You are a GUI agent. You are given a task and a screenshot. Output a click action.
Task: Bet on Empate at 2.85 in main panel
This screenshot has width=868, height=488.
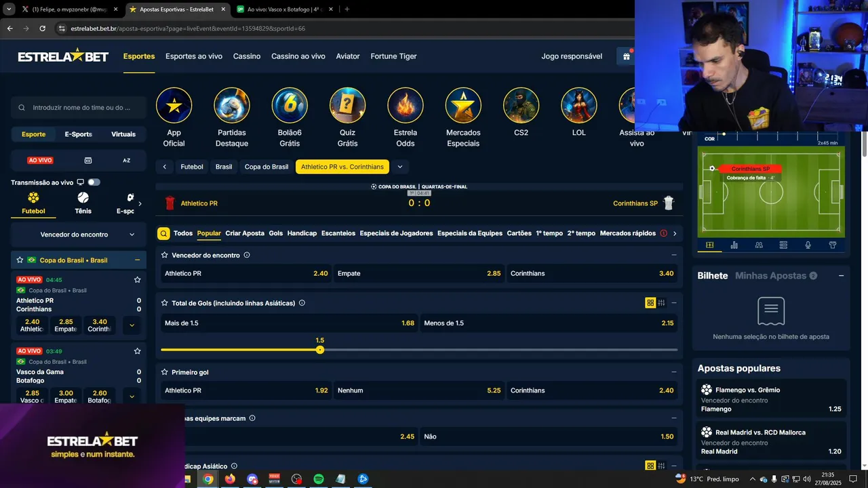point(419,274)
